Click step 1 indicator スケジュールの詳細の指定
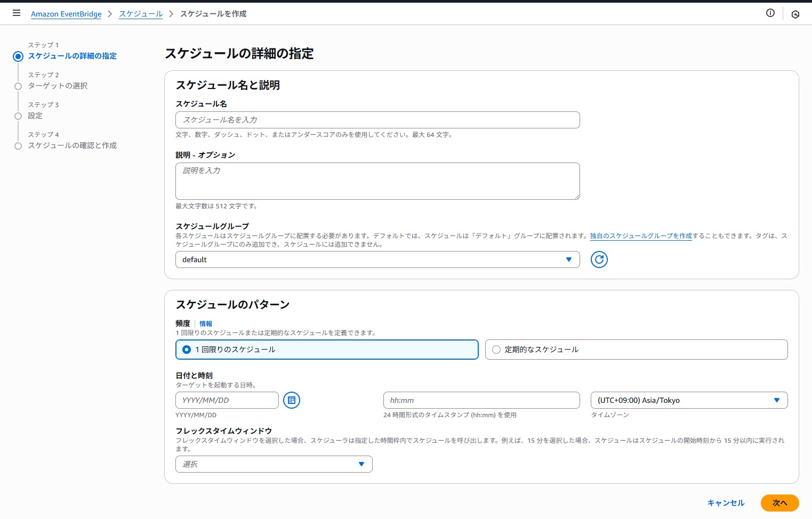 click(72, 56)
